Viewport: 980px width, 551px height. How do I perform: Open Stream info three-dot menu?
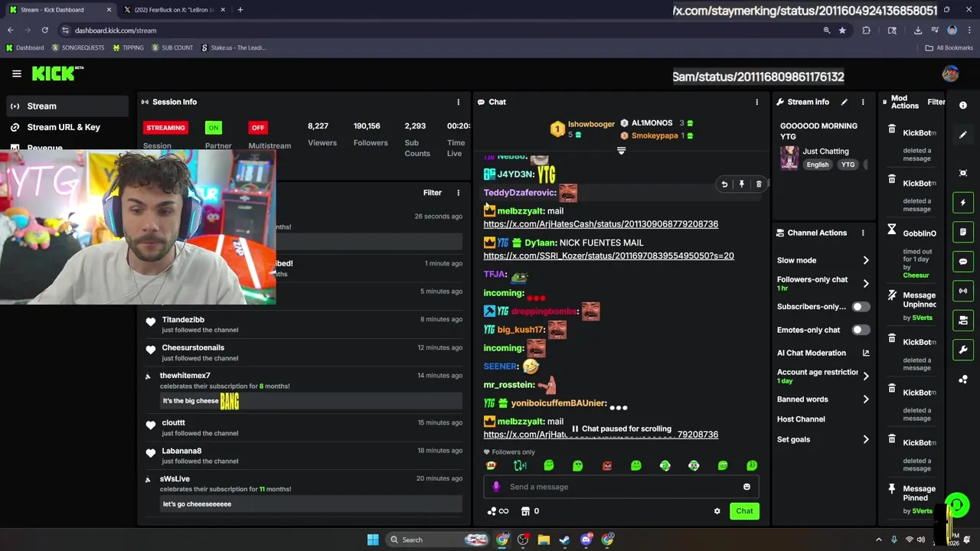tap(863, 102)
